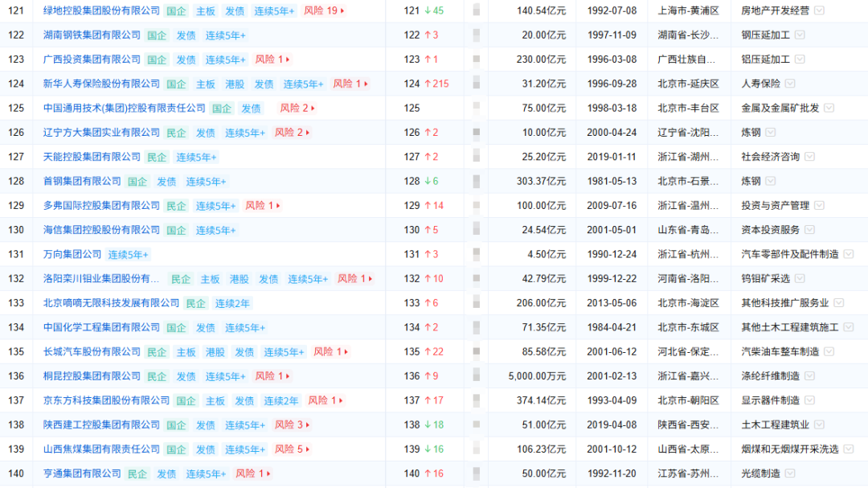
Task: Click date 1984-04-21
Action: tap(612, 327)
